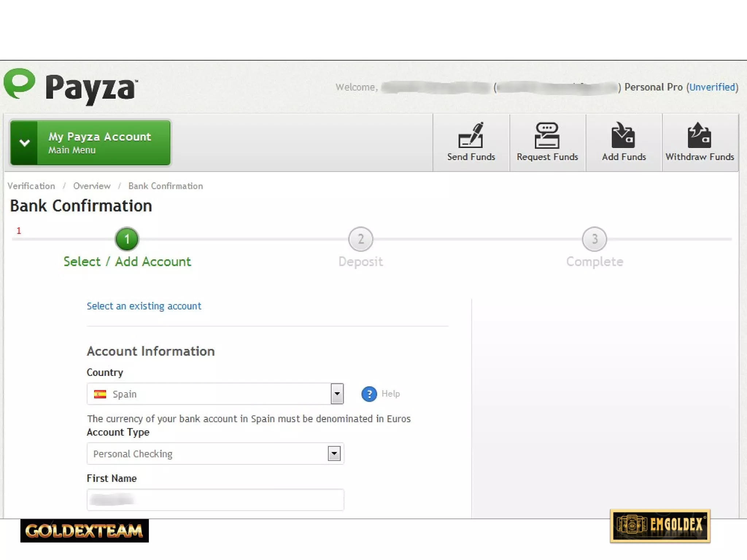Click the green Payza logo

tap(20, 83)
